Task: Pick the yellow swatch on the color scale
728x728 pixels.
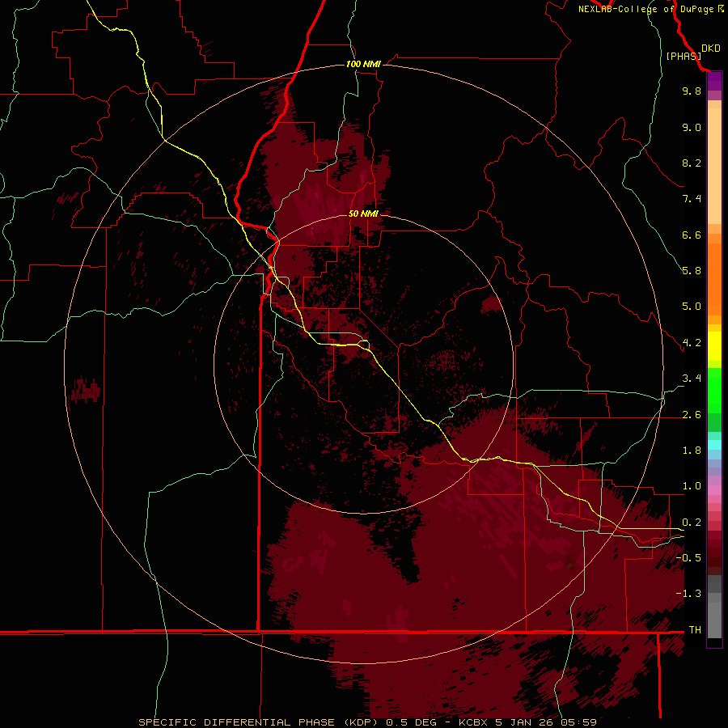Action: (x=714, y=346)
